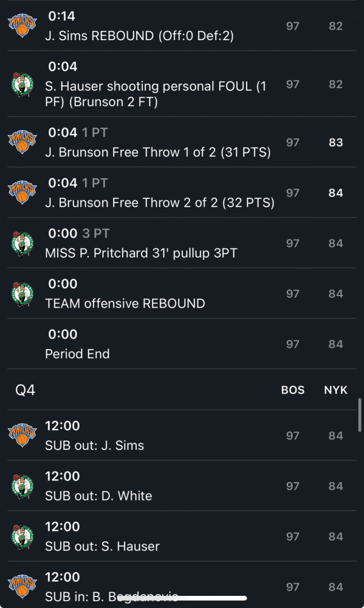
Task: Tap Celtics logo next to Hauser foul
Action: (22, 84)
